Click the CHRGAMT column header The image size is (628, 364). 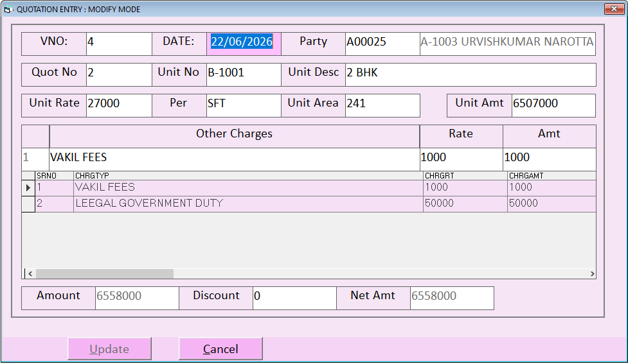pos(552,176)
